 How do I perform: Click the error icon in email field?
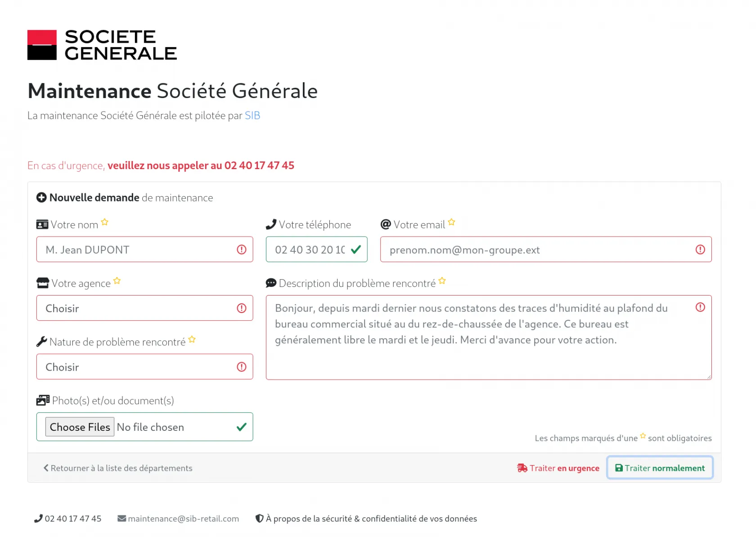point(700,250)
